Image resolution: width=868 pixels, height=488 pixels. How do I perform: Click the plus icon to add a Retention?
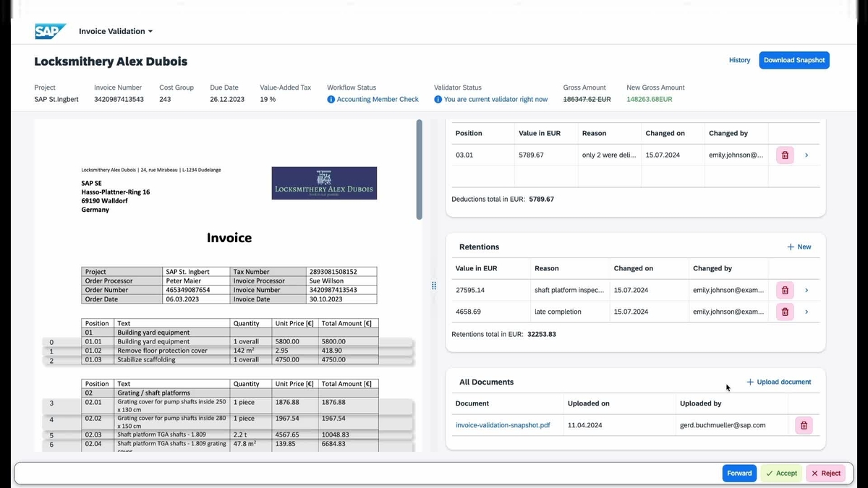[790, 247]
